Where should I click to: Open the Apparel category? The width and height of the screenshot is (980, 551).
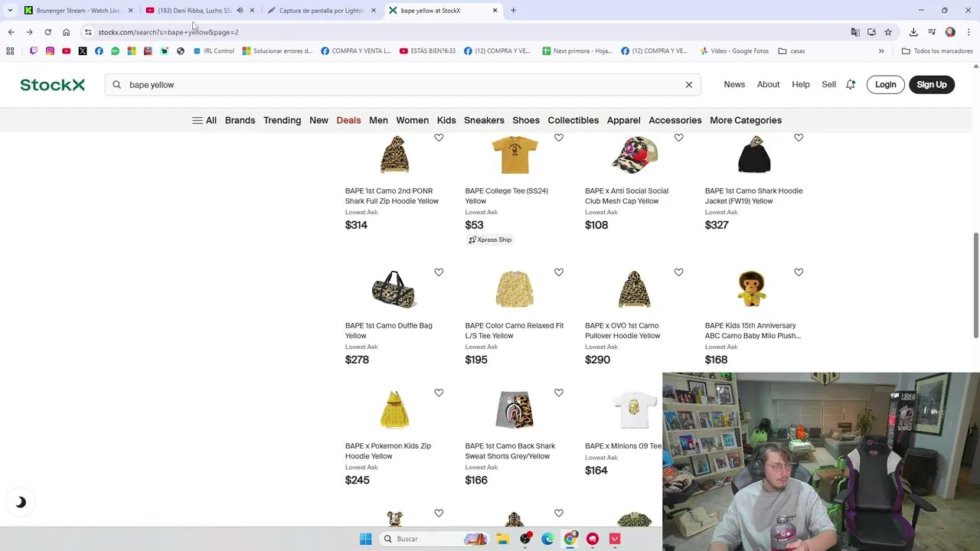click(623, 120)
